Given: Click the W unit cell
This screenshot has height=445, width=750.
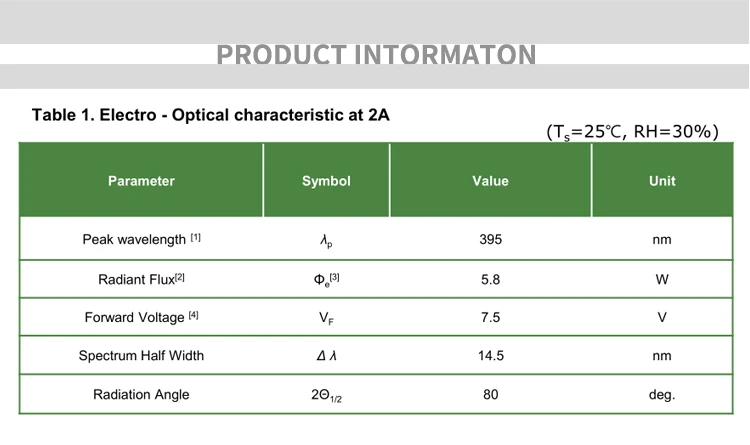Looking at the screenshot, I should point(662,279).
